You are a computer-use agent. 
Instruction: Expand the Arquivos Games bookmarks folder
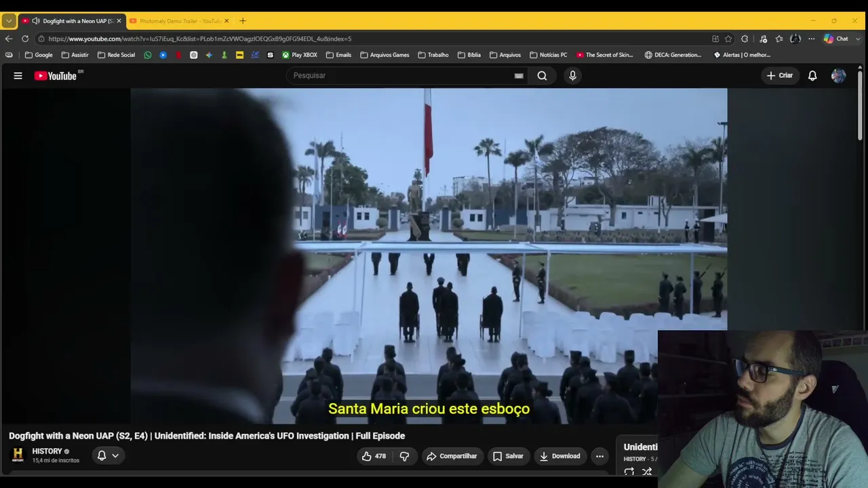384,55
